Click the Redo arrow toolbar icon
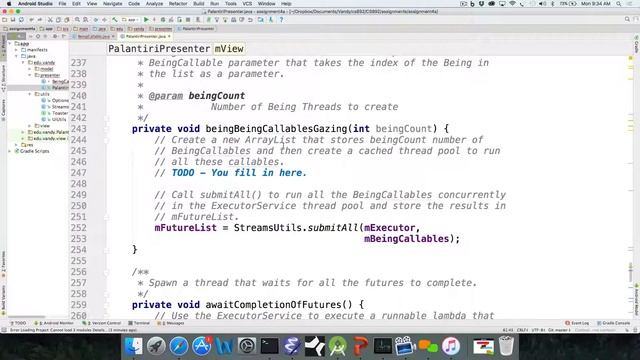The height and width of the screenshot is (360, 640). tap(40, 20)
